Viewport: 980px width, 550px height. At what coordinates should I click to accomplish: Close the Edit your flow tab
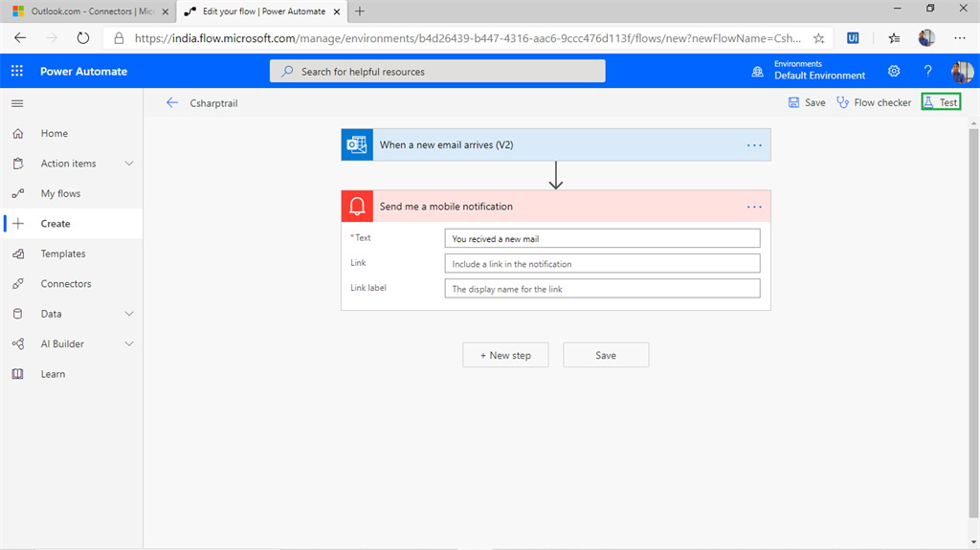[x=337, y=11]
